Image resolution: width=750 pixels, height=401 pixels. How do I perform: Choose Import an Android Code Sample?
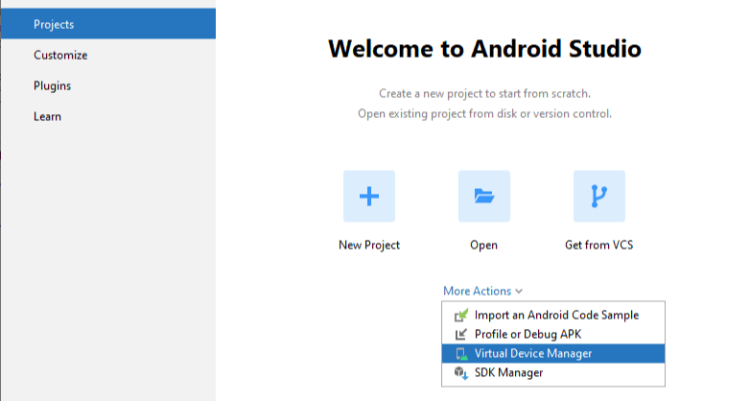553,315
